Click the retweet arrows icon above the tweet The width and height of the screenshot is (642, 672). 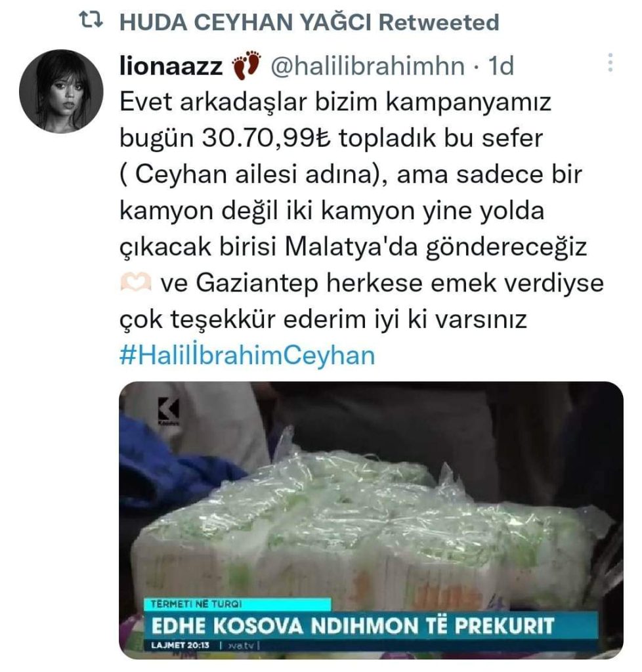point(91,20)
